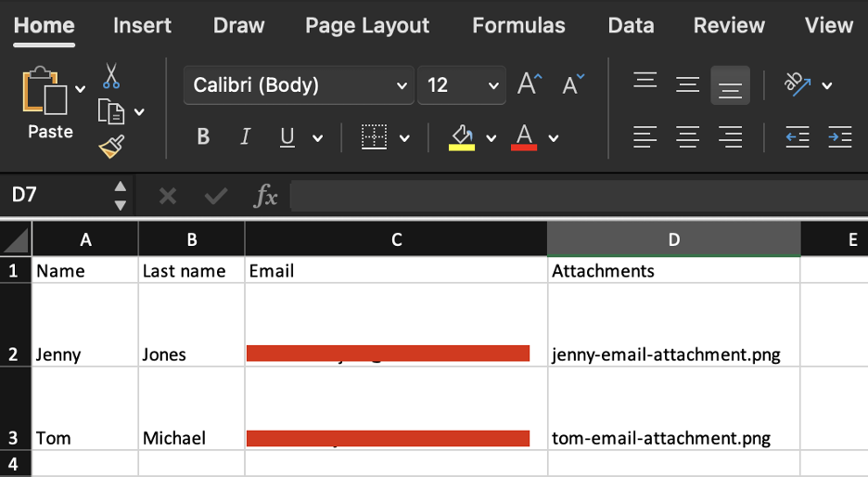
Task: Open the borders dropdown arrow
Action: click(404, 138)
